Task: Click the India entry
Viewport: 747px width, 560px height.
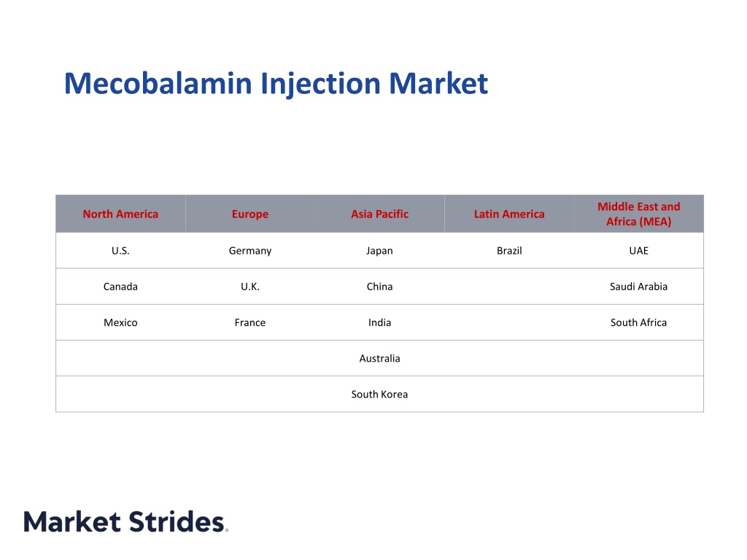Action: 379,322
